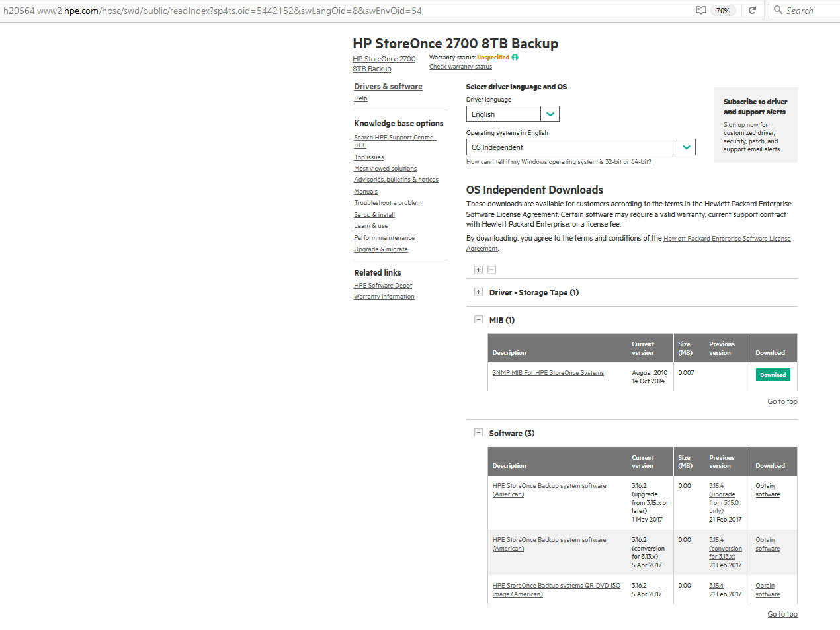Open Setup & install link
Image resolution: width=840 pixels, height=630 pixels.
pyautogui.click(x=374, y=215)
